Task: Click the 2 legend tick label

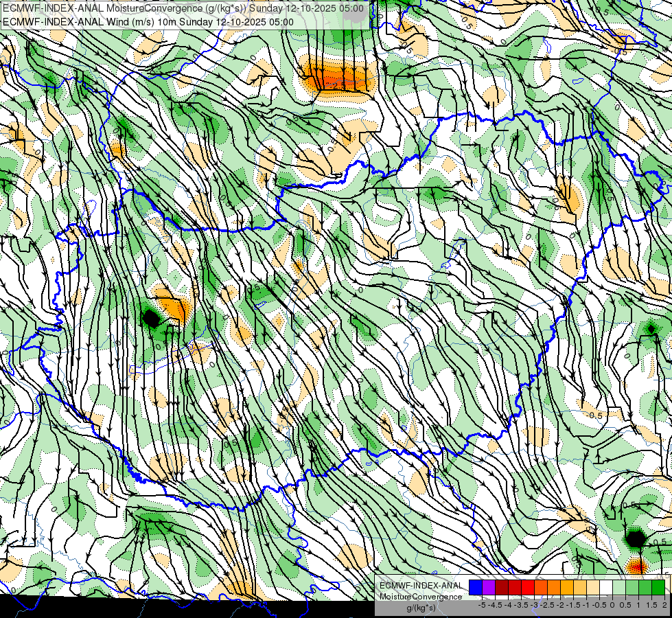Action: coord(664,605)
